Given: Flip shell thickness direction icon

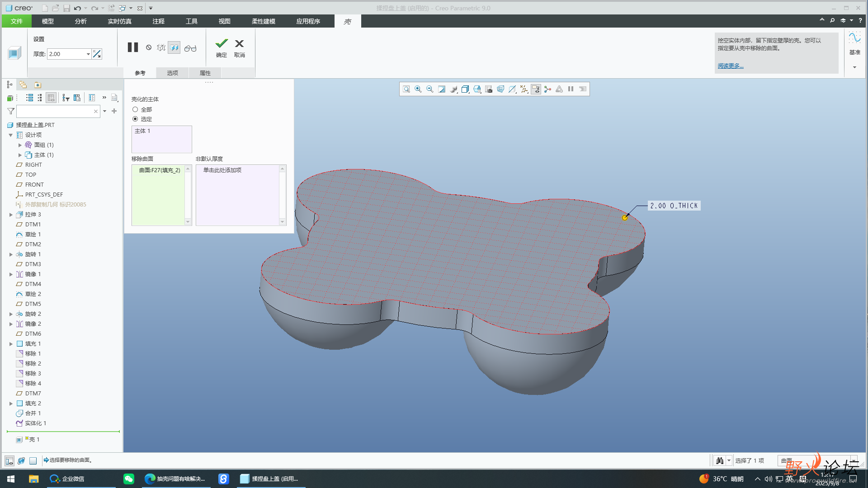Looking at the screenshot, I should tap(97, 54).
